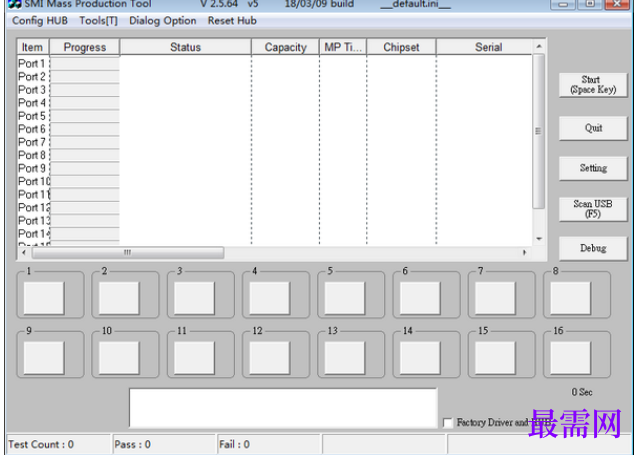
Task: Select the Port 14 row
Action: [x=274, y=233]
